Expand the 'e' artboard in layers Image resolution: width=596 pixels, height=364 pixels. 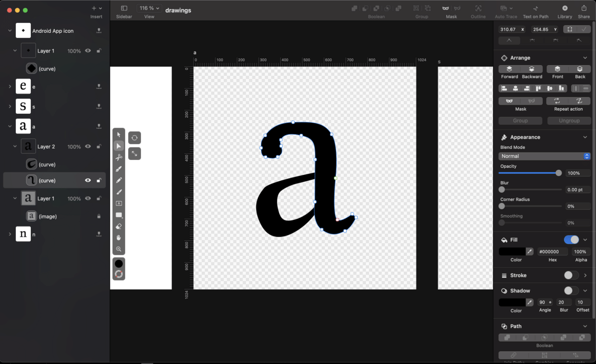[x=9, y=86]
